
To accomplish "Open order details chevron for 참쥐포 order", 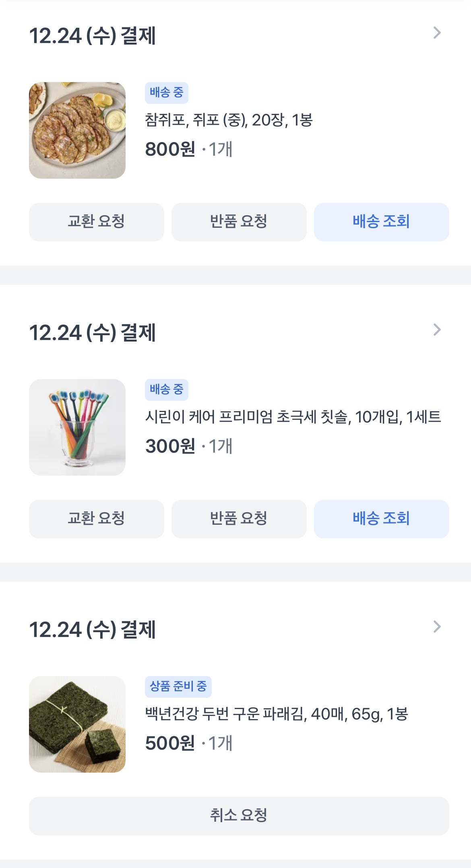I will click(x=437, y=33).
